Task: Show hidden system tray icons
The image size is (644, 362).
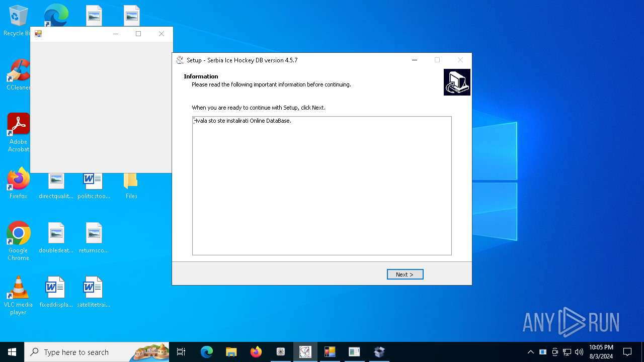Action: [530, 352]
